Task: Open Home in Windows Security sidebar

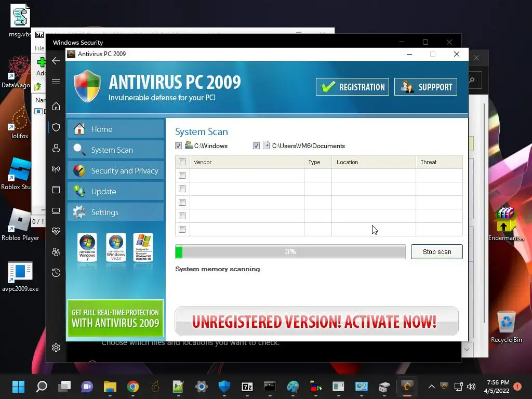Action: tap(56, 107)
